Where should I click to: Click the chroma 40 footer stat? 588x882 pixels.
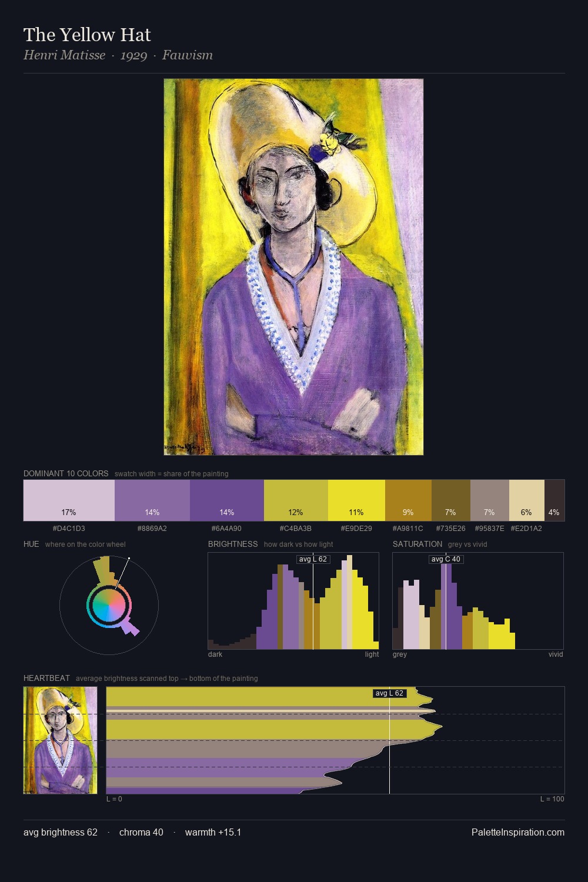coord(141,832)
